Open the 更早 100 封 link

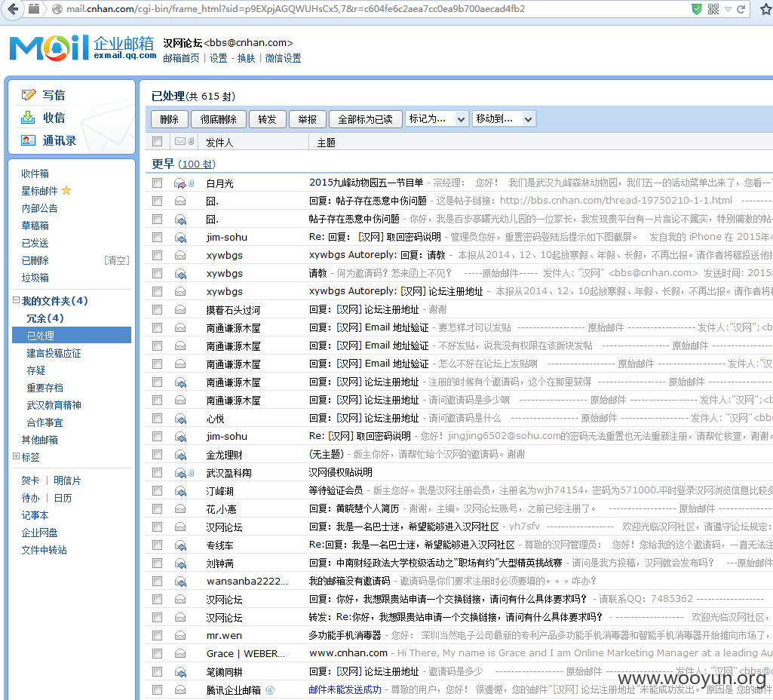[197, 164]
